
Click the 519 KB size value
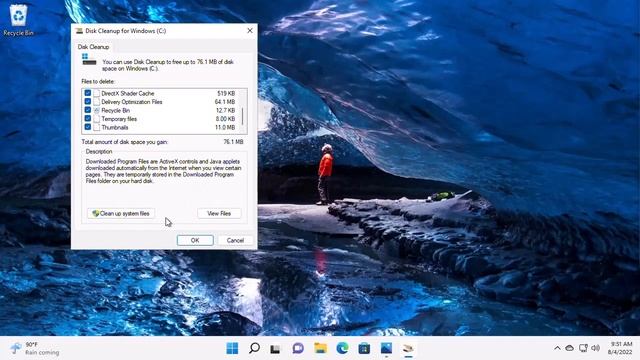(x=226, y=93)
